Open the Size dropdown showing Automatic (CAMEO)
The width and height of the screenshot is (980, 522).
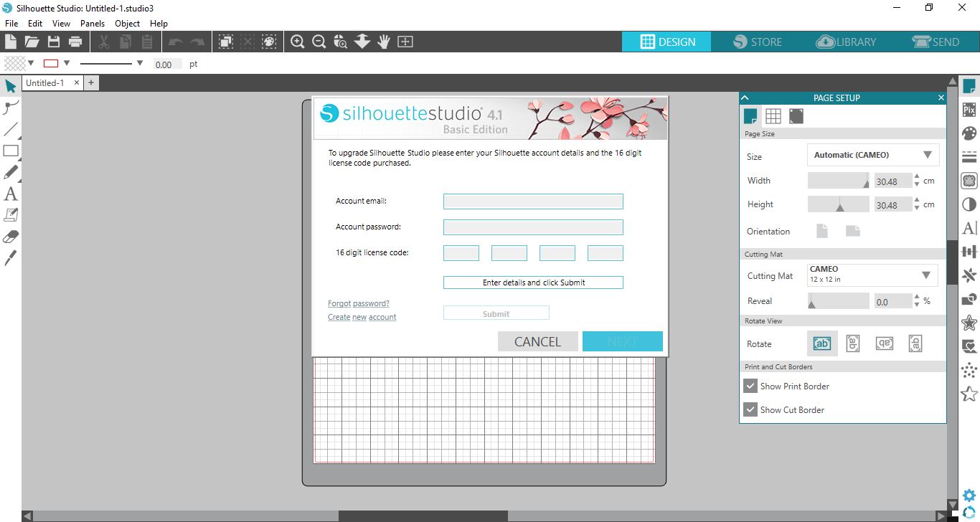tap(872, 155)
